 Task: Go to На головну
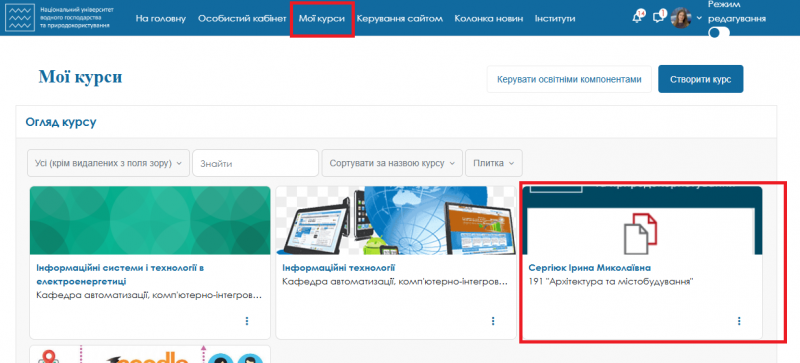(161, 18)
